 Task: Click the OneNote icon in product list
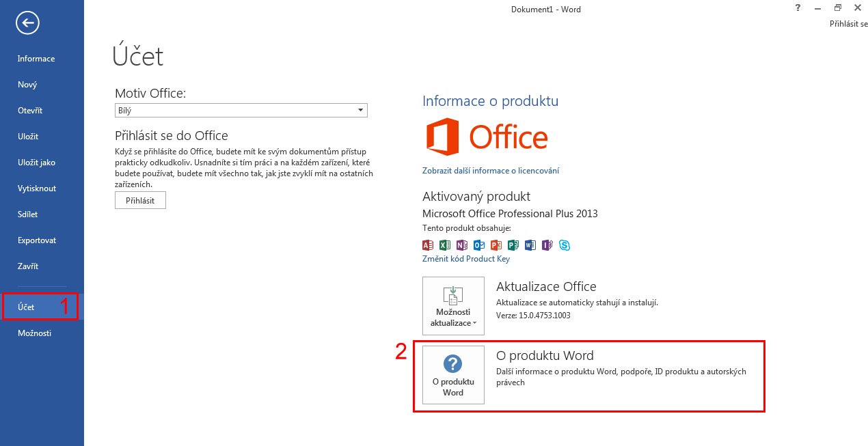[x=462, y=245]
